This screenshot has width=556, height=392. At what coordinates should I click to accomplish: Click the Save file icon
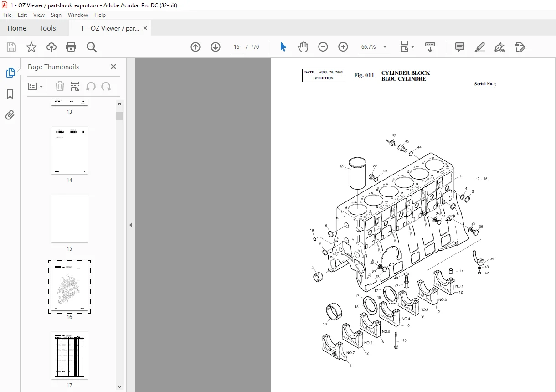pyautogui.click(x=11, y=47)
